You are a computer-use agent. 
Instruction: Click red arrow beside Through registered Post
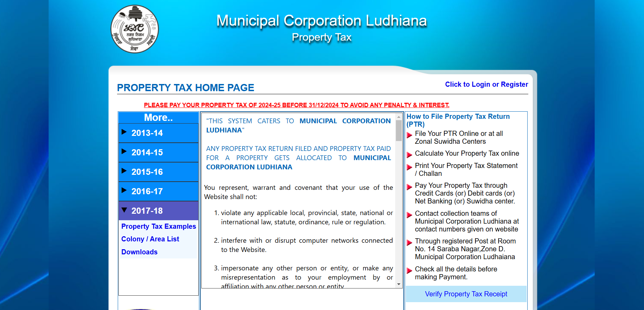tap(410, 243)
